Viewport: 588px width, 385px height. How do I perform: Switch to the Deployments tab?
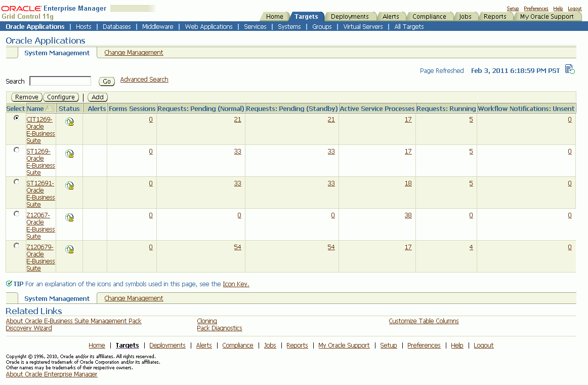pos(350,17)
